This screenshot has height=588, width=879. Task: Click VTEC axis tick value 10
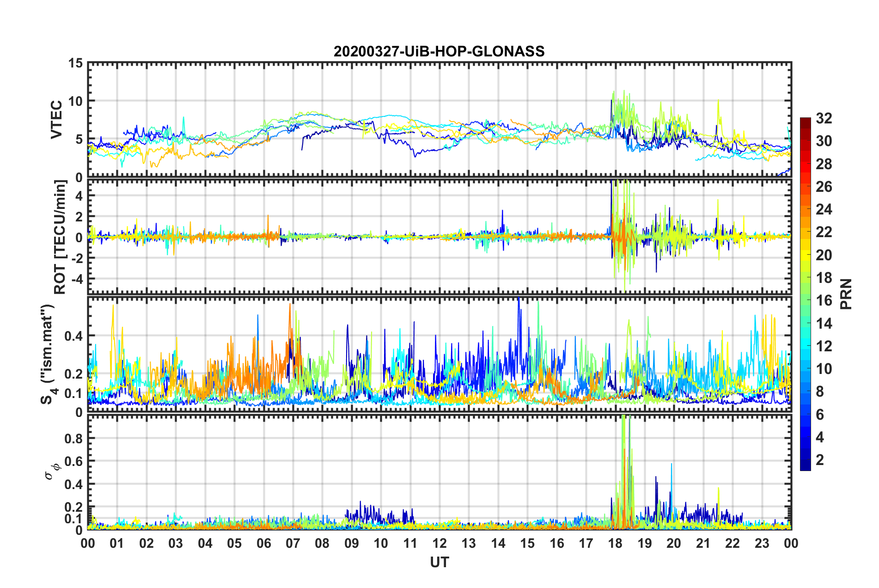point(75,101)
